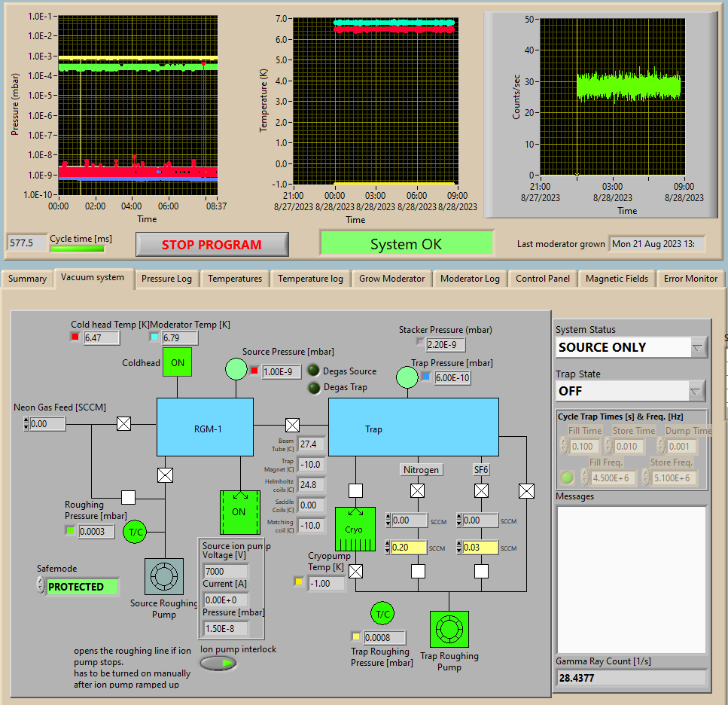Click the valve between RGM-1 and Trap
This screenshot has width=728, height=705.
click(x=292, y=425)
